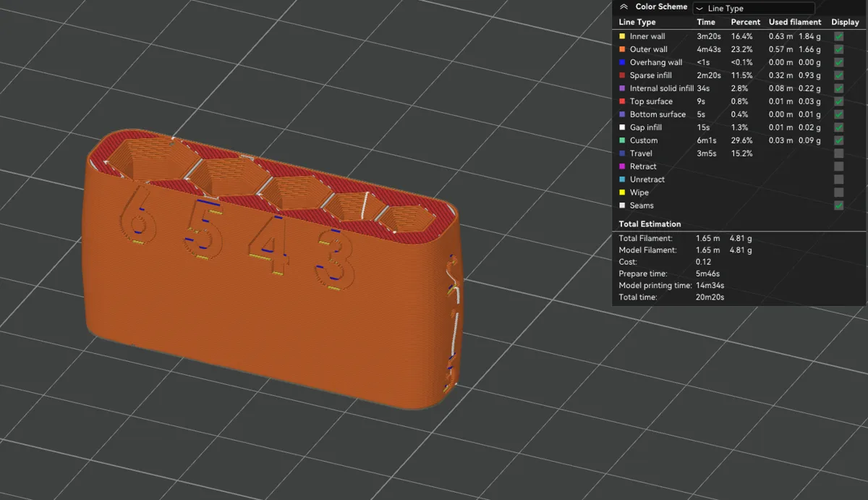Image resolution: width=868 pixels, height=500 pixels.
Task: Hide Bottom surface lines via its checkbox
Action: 838,114
